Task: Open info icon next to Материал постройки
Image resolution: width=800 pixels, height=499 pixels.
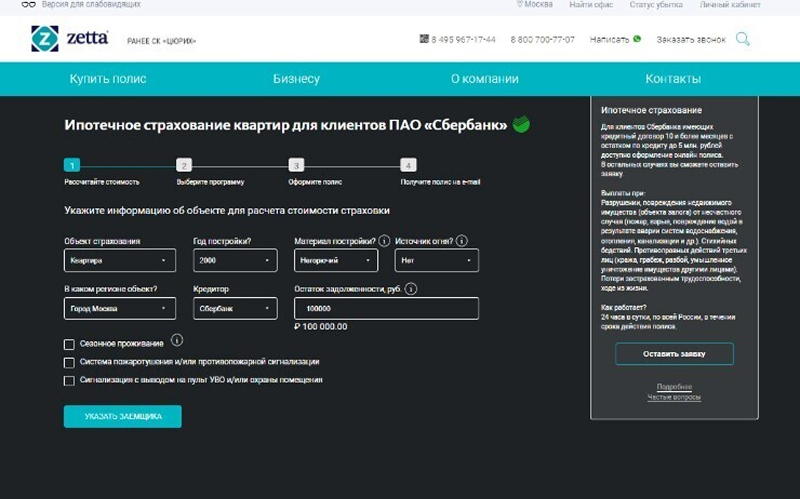Action: 384,241
